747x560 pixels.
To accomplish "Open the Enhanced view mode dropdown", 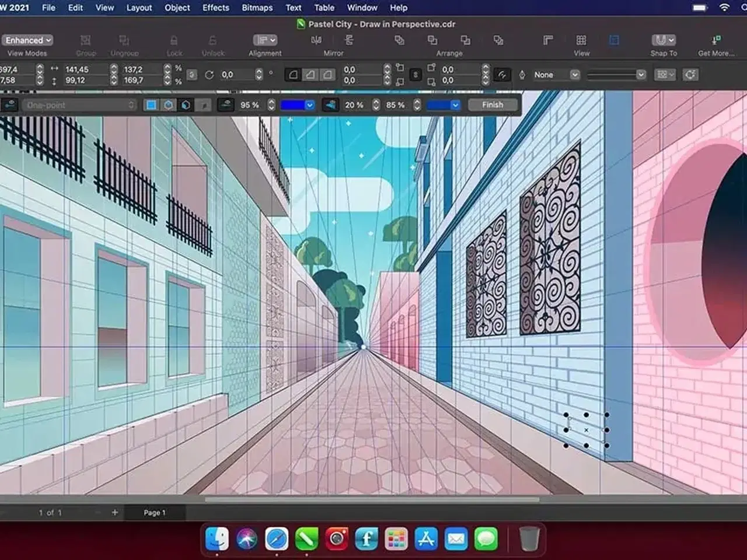I will click(x=27, y=40).
